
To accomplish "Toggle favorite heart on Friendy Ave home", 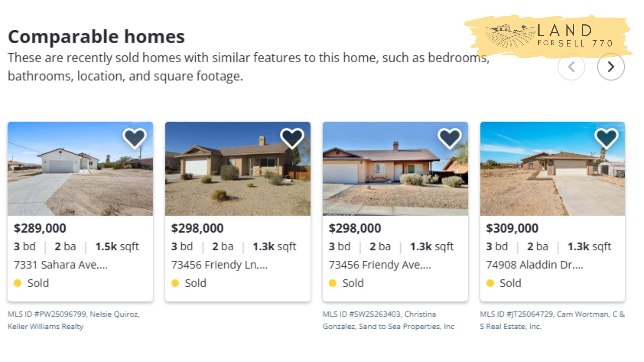I will coord(449,137).
